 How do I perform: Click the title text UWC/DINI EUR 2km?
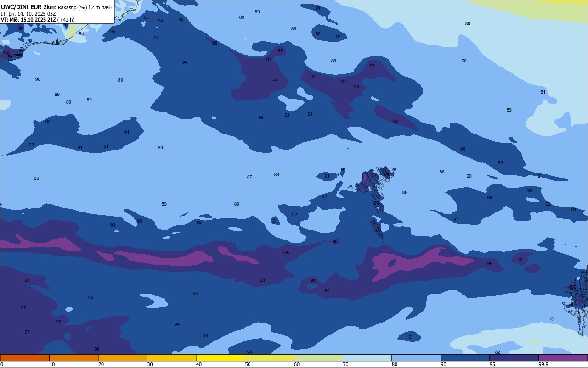pyautogui.click(x=28, y=7)
